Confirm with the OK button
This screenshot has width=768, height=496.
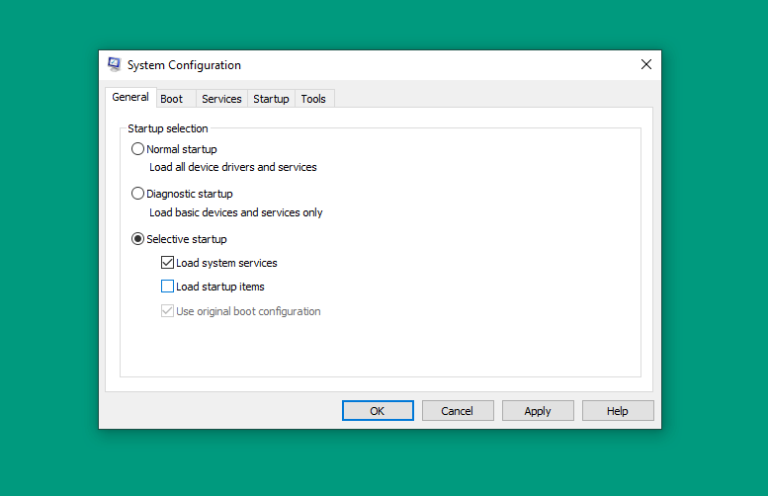378,411
